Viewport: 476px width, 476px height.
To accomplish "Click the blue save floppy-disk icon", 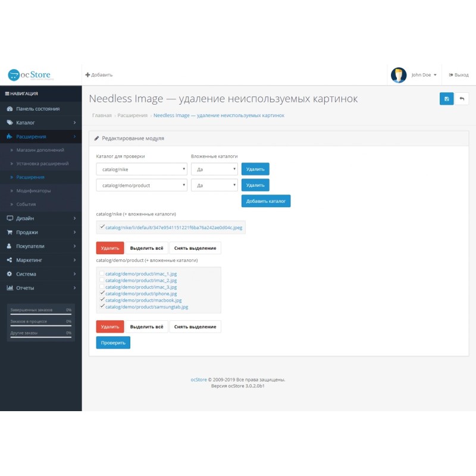I will 446,99.
